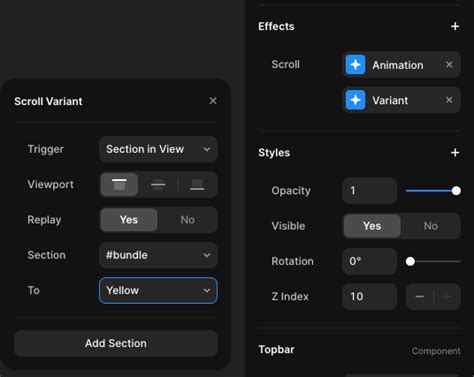
Task: Click the Trigger label
Action: tap(46, 149)
